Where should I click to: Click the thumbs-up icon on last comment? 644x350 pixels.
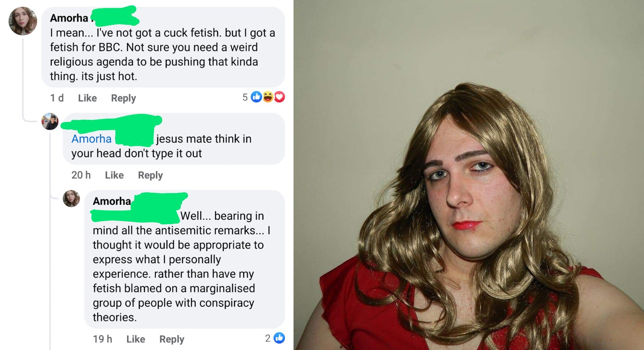pyautogui.click(x=279, y=338)
